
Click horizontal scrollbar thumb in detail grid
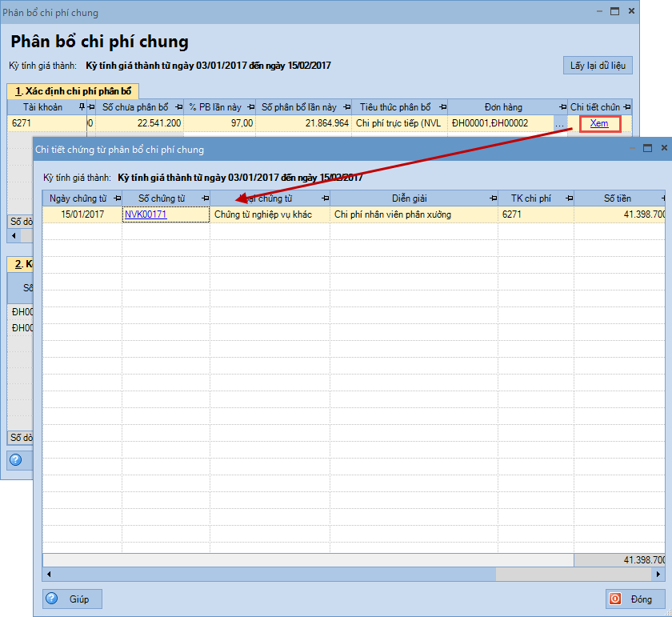(272, 574)
